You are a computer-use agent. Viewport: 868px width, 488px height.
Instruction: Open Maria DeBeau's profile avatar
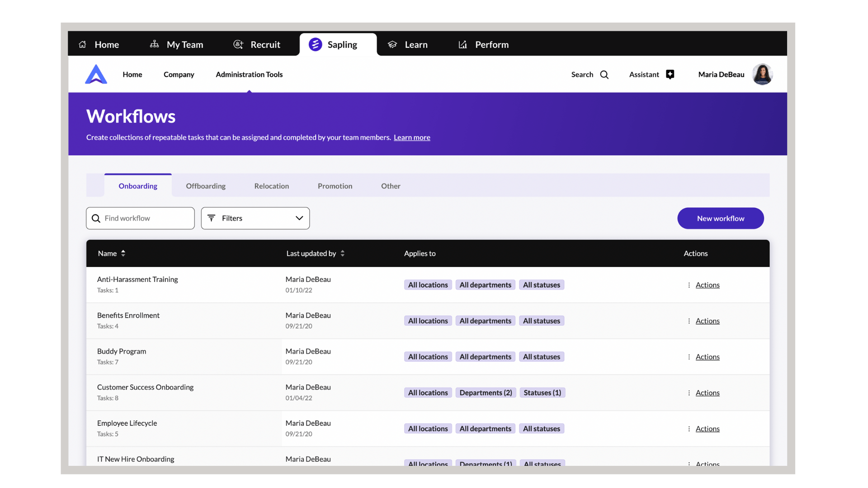pyautogui.click(x=763, y=74)
